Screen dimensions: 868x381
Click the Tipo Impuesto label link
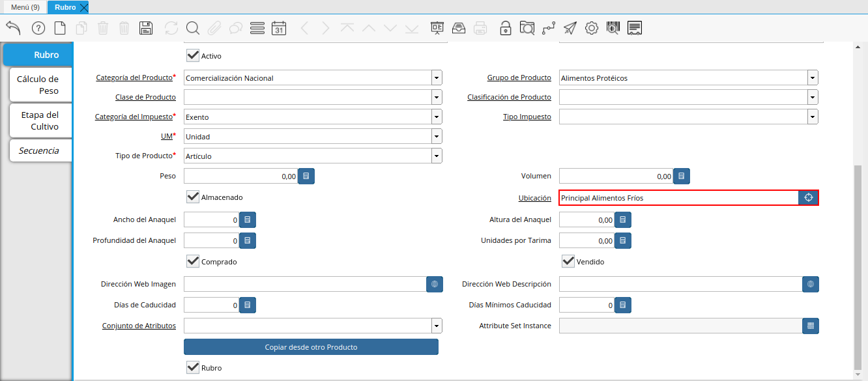(x=527, y=117)
